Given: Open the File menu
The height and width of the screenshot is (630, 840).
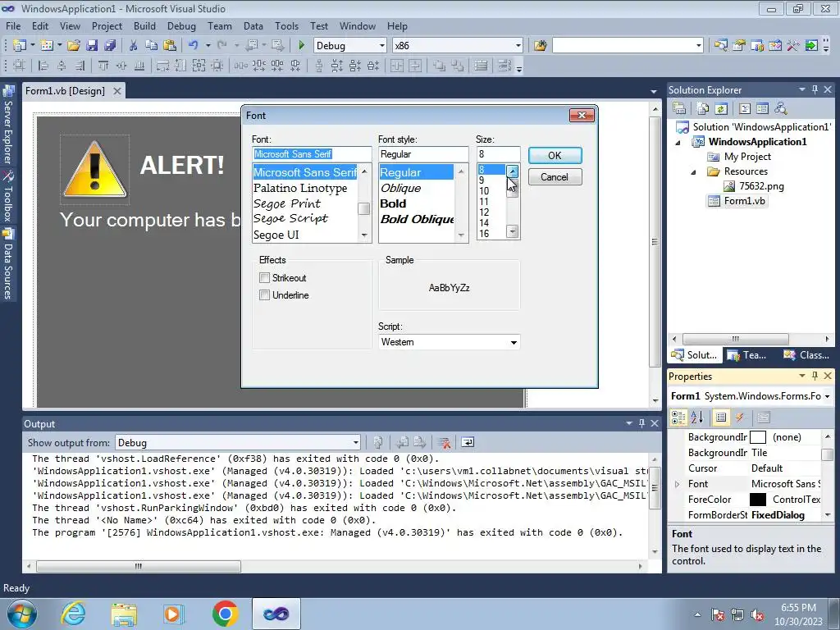Looking at the screenshot, I should 13,25.
